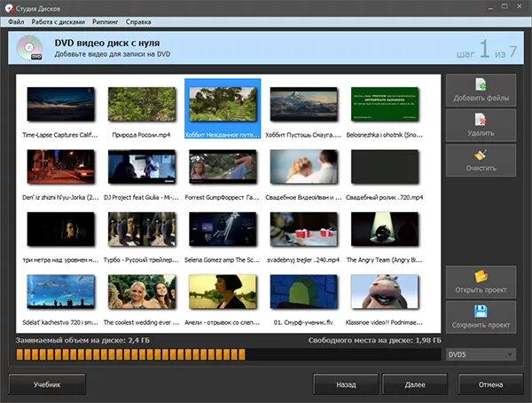The height and width of the screenshot is (403, 532).
Task: Proceed with the Далее button
Action: click(415, 384)
